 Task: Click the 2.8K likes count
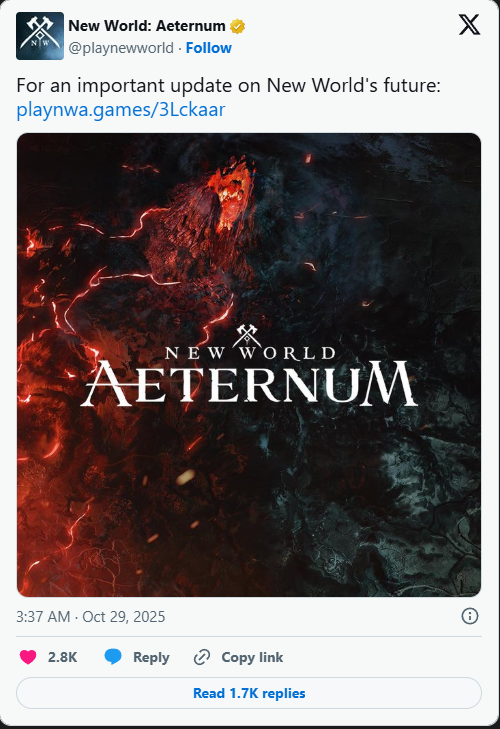pyautogui.click(x=62, y=657)
